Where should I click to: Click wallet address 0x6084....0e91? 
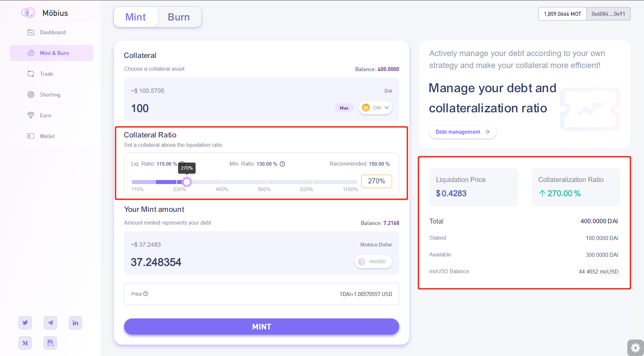pos(608,14)
